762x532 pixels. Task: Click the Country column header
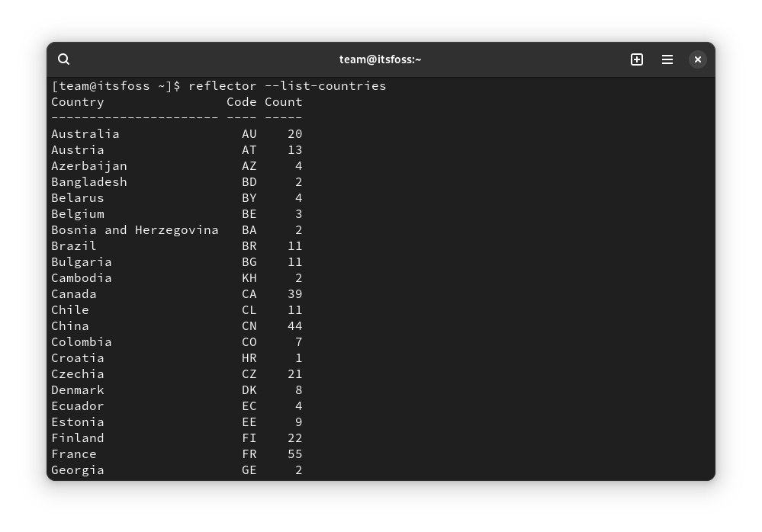[x=78, y=102]
